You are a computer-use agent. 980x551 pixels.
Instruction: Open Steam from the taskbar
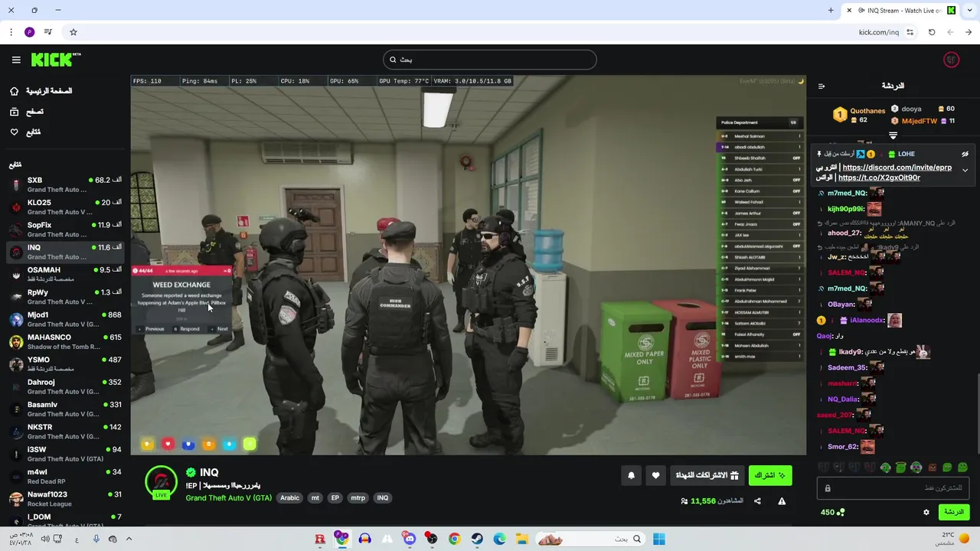pos(477,539)
